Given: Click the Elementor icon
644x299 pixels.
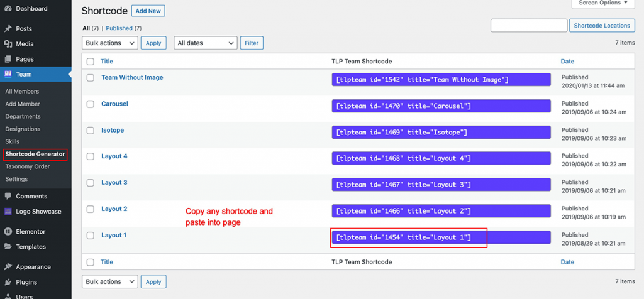Looking at the screenshot, I should click(x=8, y=232).
